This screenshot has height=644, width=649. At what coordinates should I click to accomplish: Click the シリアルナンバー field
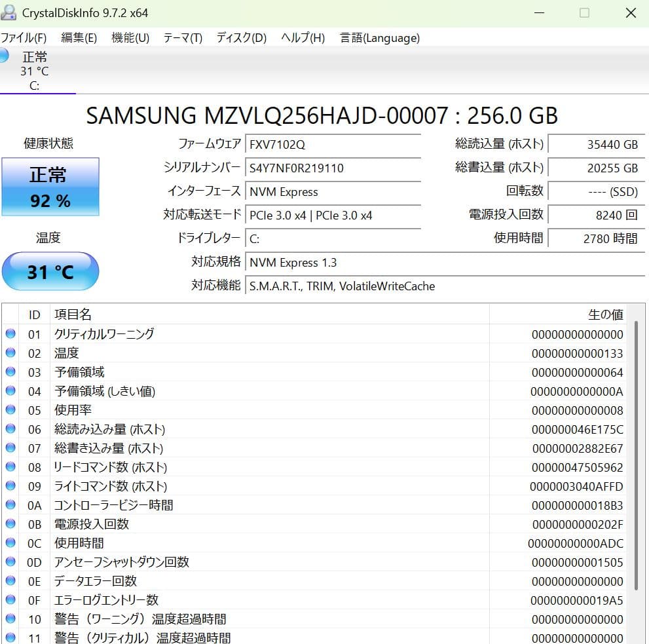pos(333,168)
